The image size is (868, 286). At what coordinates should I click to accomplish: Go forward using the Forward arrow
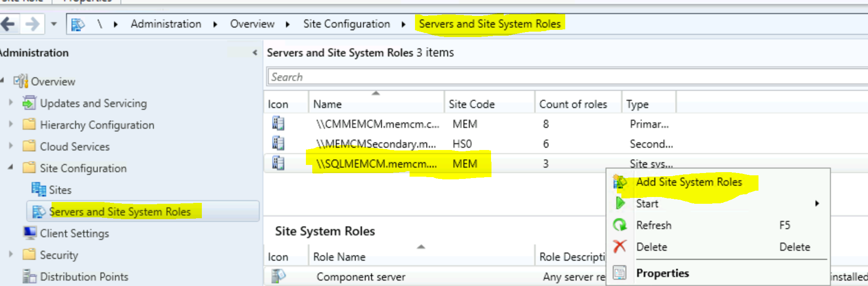(x=32, y=24)
